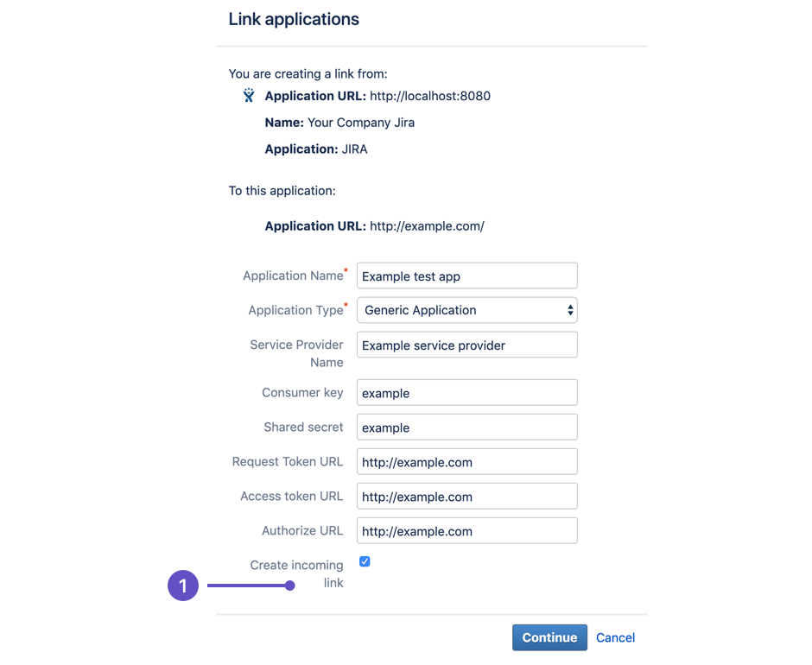Select the Consumer key field
This screenshot has height=665, width=812.
pyautogui.click(x=466, y=392)
